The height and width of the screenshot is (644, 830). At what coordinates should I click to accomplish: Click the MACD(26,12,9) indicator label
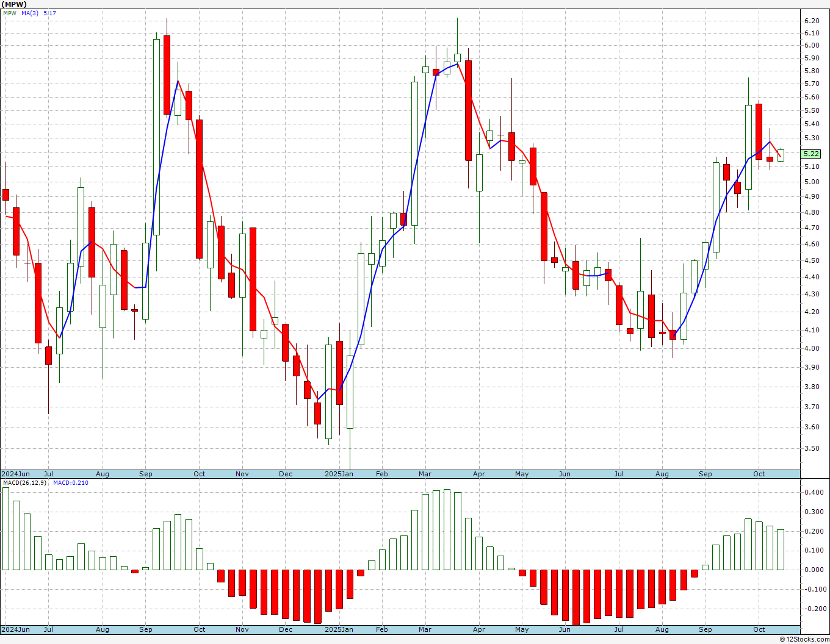coord(24,483)
